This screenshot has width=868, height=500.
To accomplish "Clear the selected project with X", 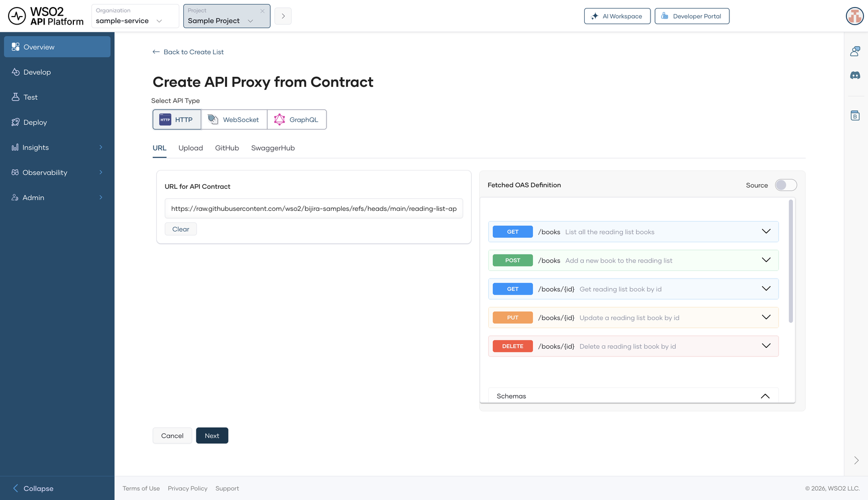I will [x=262, y=11].
